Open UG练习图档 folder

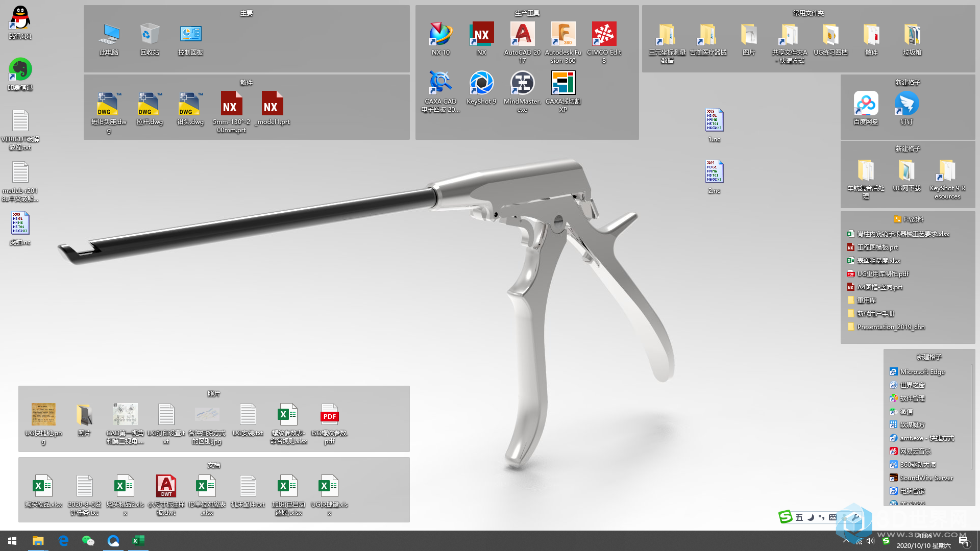[x=830, y=39]
